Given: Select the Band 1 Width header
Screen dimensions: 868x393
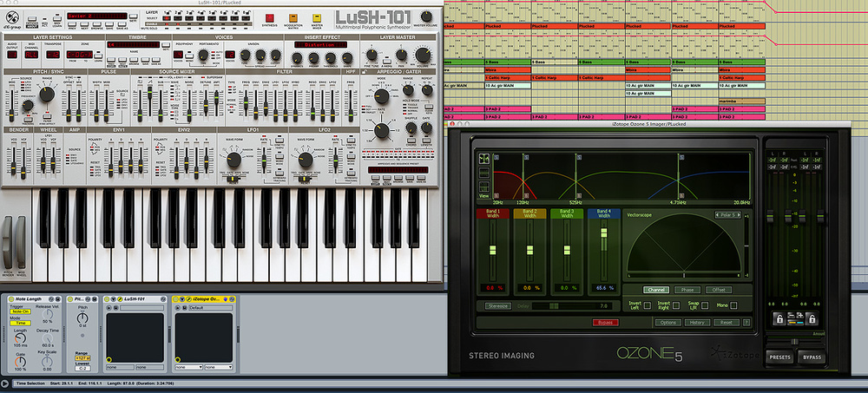Looking at the screenshot, I should point(493,213).
